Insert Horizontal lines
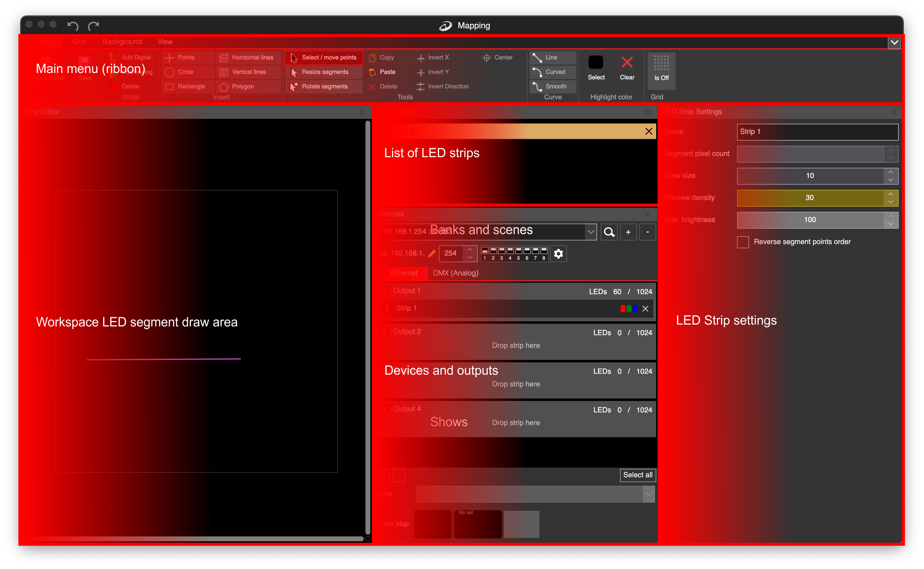The width and height of the screenshot is (924, 569). pyautogui.click(x=248, y=57)
